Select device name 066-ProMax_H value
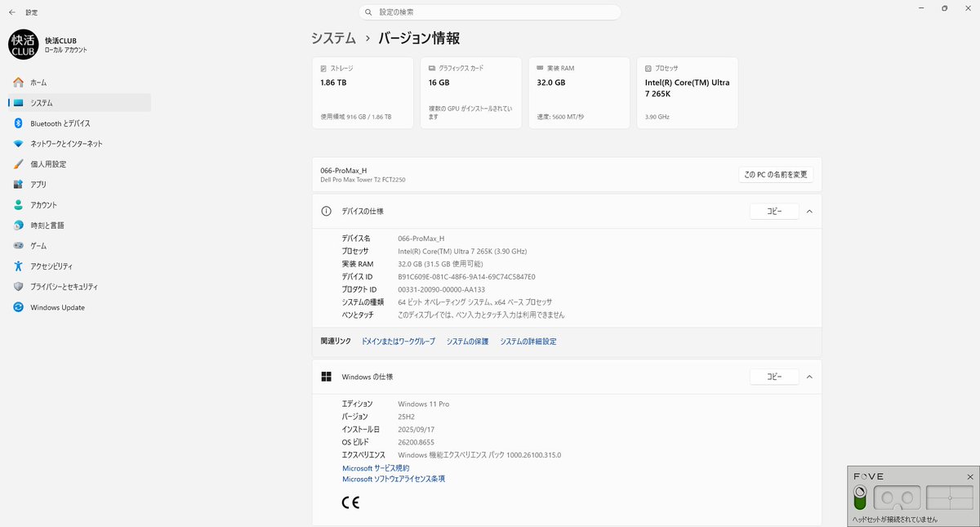Screen dimensions: 980x527 click(421, 238)
